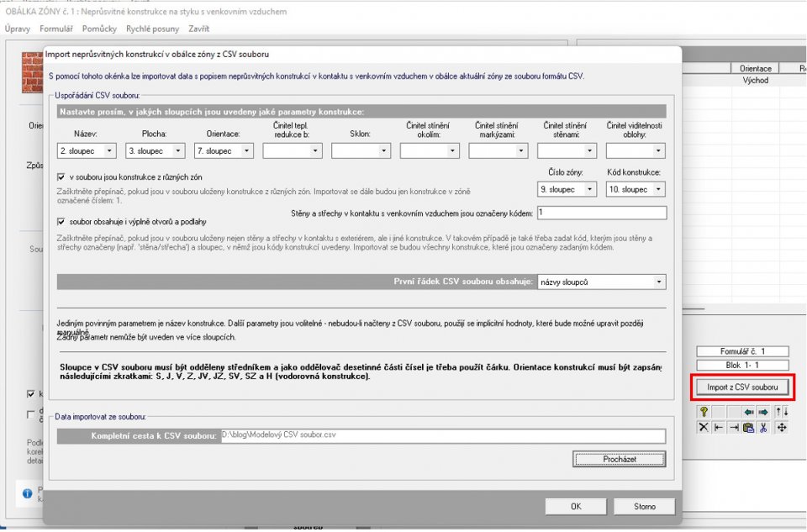The image size is (807, 532).
Task: Click the green left arrow icon
Action: coord(749,412)
